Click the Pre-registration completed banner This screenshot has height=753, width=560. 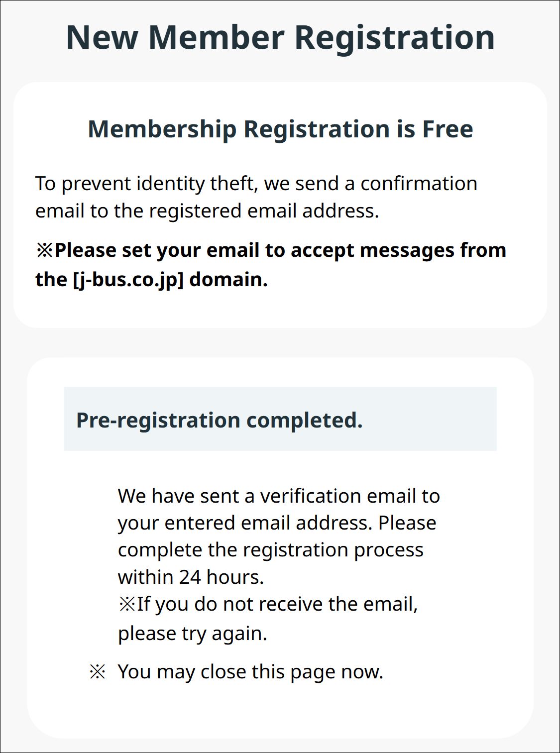(x=280, y=419)
